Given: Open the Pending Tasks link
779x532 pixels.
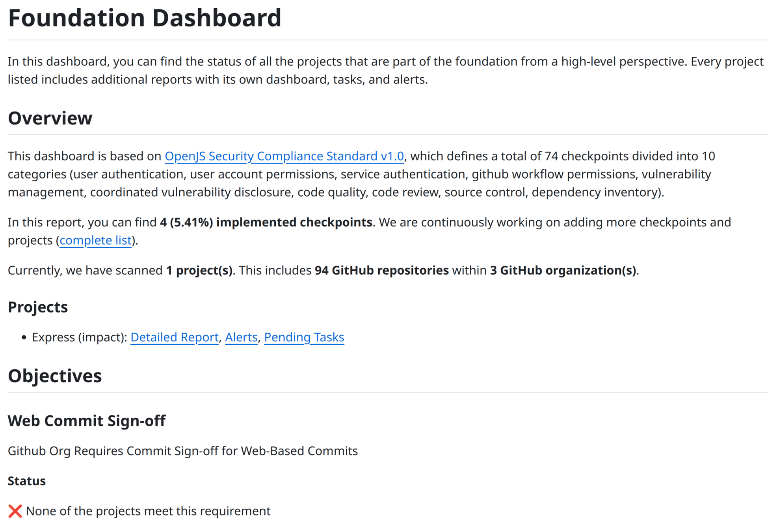Looking at the screenshot, I should [304, 337].
